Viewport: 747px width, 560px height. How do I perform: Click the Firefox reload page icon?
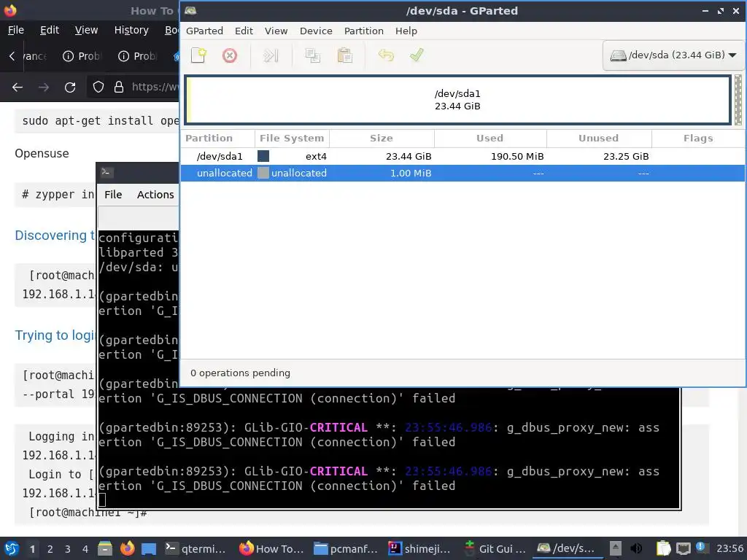tap(70, 87)
